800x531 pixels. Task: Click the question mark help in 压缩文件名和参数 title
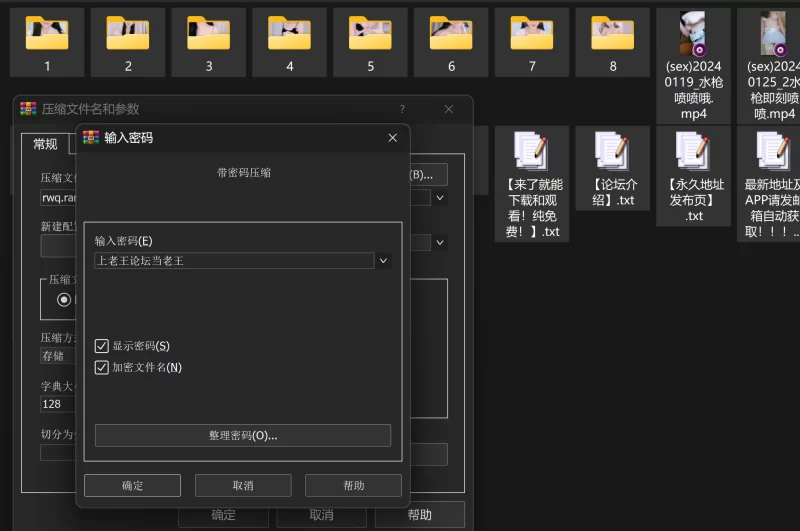point(402,109)
